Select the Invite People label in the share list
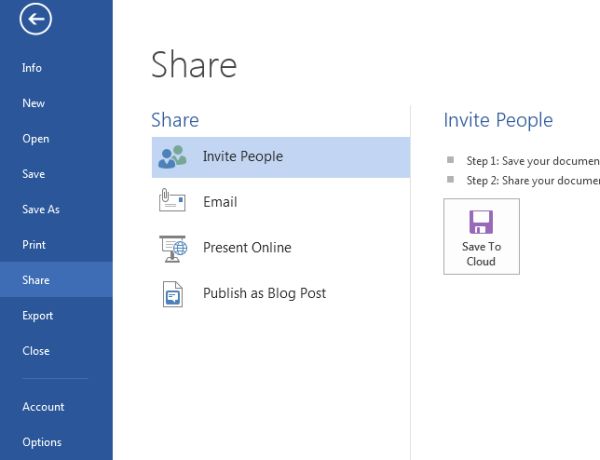Image resolution: width=600 pixels, height=460 pixels. [243, 156]
